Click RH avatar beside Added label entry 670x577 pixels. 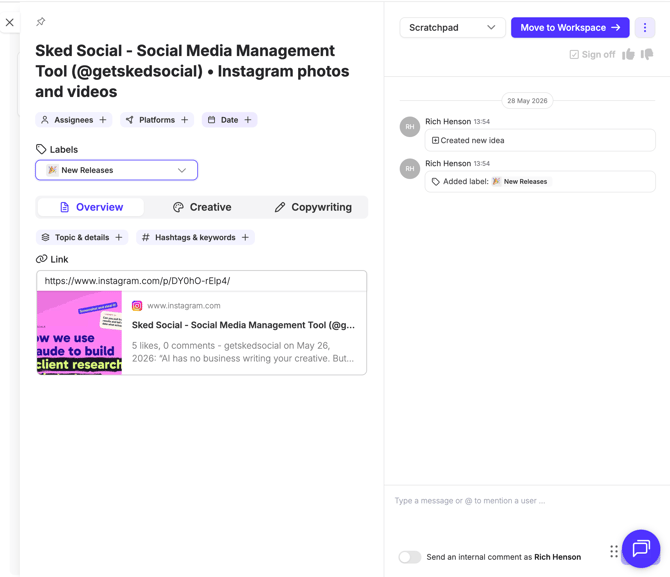point(410,168)
